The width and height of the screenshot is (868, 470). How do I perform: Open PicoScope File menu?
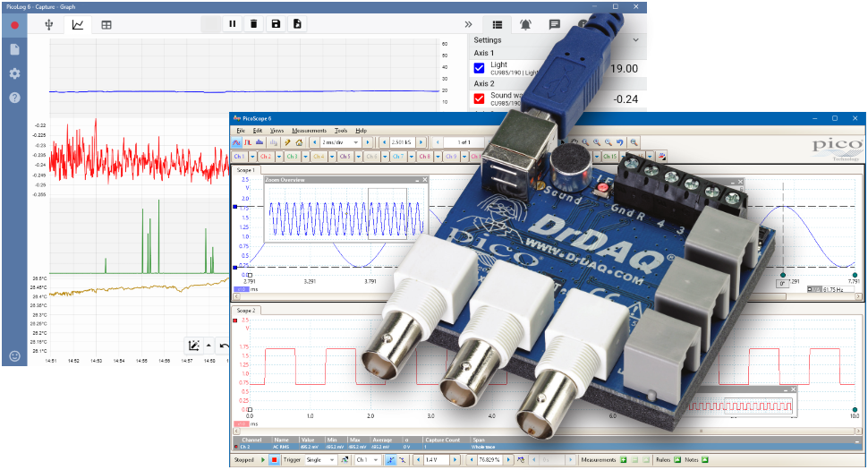[241, 131]
